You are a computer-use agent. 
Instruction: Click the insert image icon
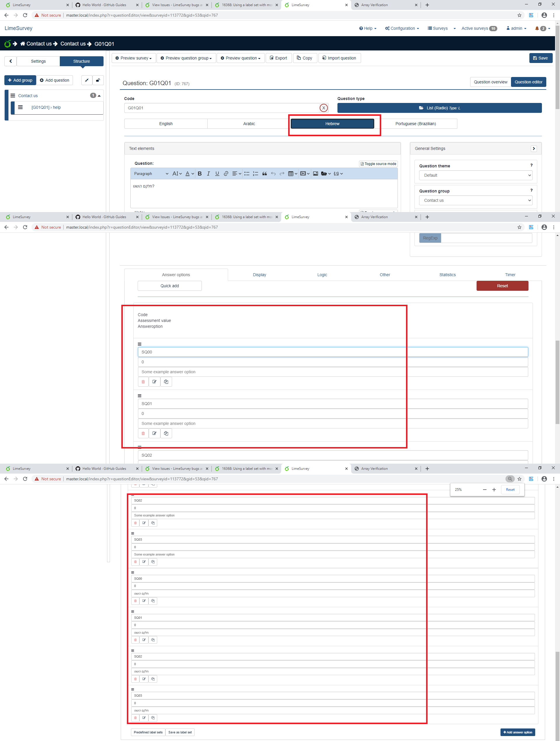[315, 174]
